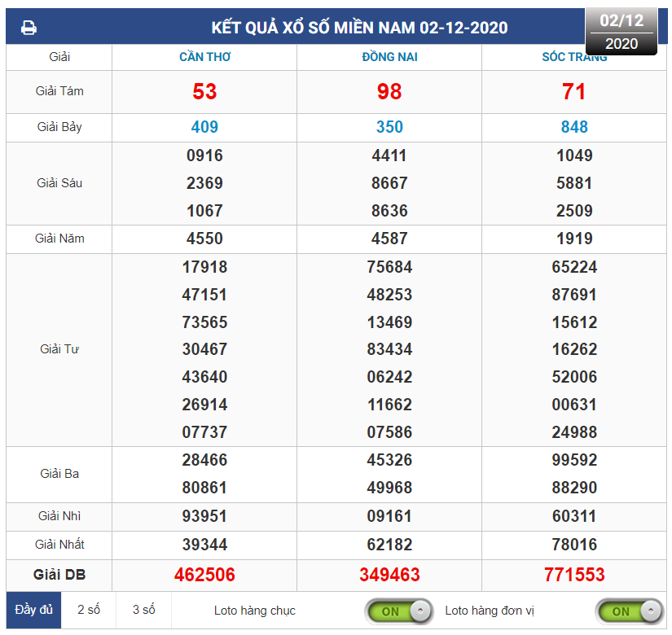Click Giải Tám number 98 for Đồng Nai
Screen dimensions: 672x635
[389, 92]
